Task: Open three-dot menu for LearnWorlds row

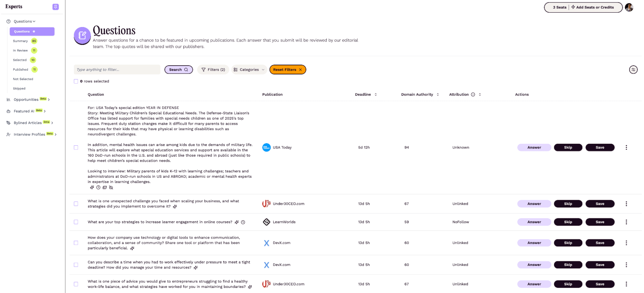Action: tap(626, 222)
